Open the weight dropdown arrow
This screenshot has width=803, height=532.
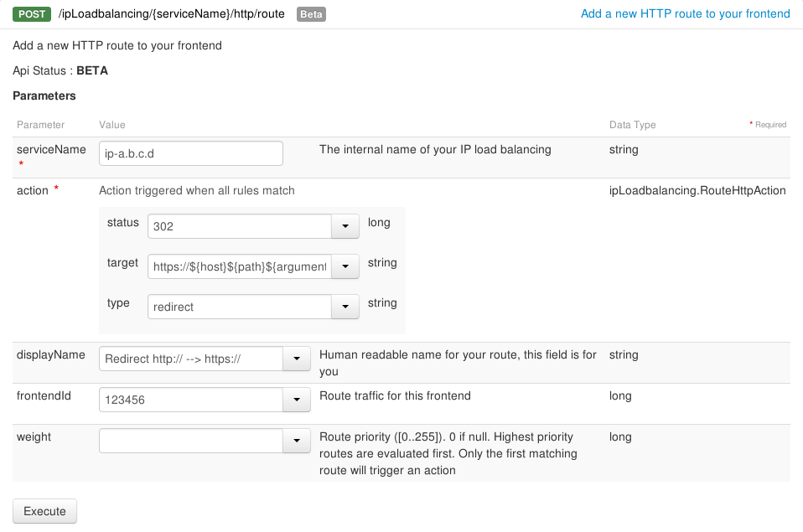[297, 441]
